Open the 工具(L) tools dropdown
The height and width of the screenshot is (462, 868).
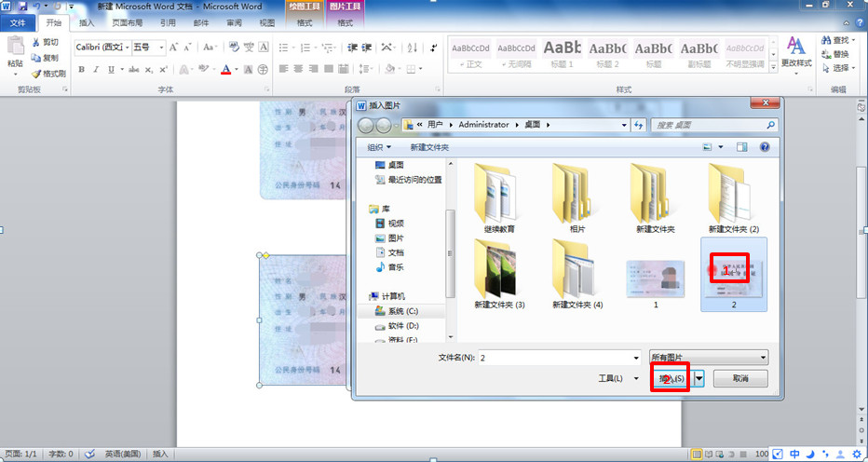coord(619,378)
